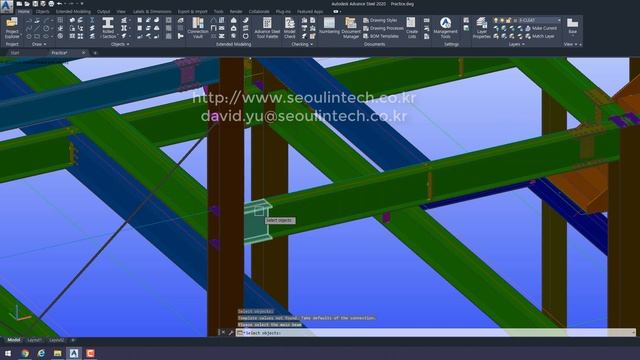Open BOM Templates
Screen dimensions: 640x360
click(x=381, y=36)
